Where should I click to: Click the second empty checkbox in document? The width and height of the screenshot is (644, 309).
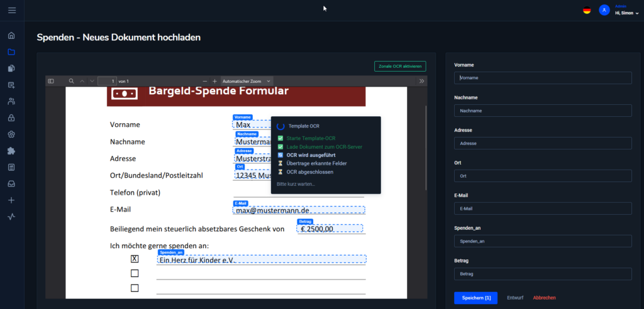point(135,273)
